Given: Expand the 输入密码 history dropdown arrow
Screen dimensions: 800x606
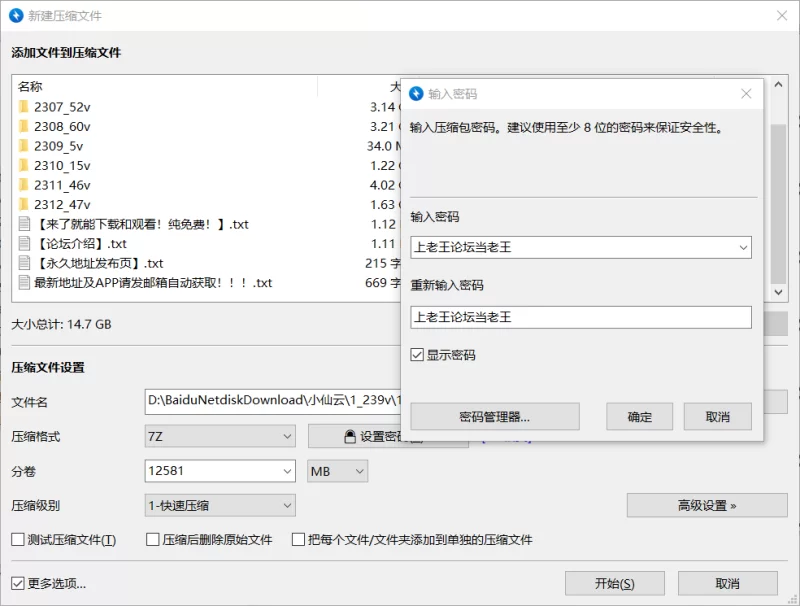Looking at the screenshot, I should [x=743, y=247].
